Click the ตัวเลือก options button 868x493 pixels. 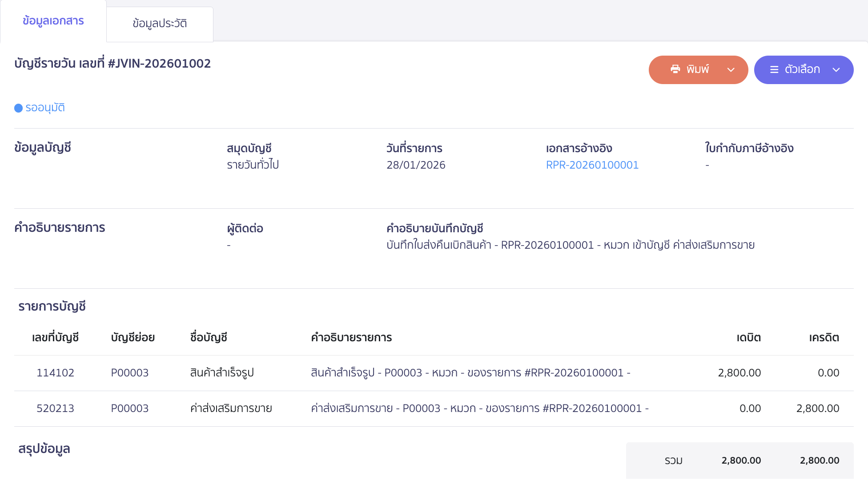click(x=804, y=69)
